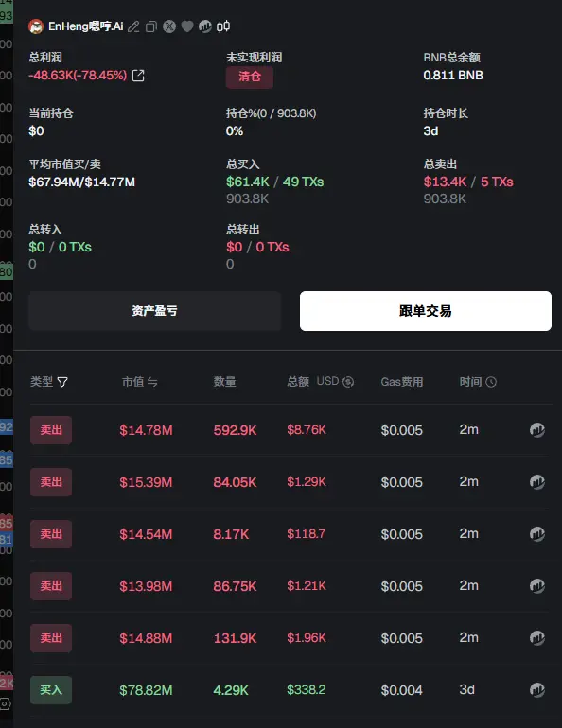Toggle 市值 column swap arrows

click(x=152, y=382)
